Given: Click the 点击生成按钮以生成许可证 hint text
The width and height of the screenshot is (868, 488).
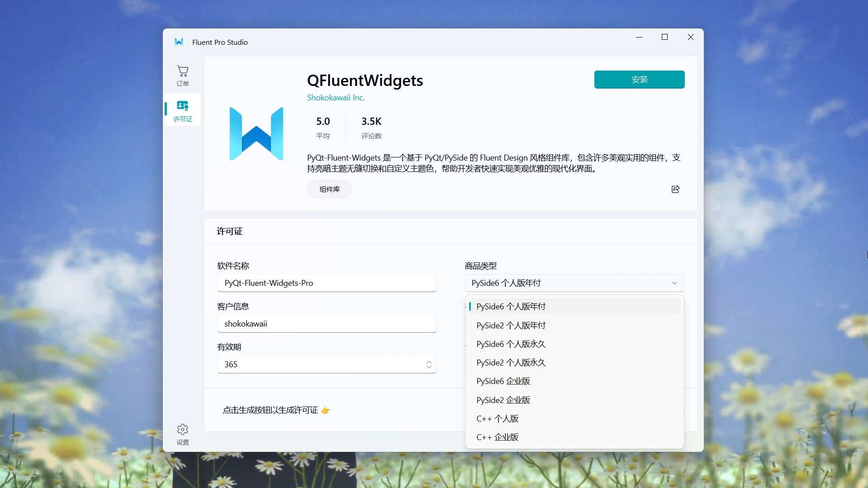Looking at the screenshot, I should click(x=270, y=410).
